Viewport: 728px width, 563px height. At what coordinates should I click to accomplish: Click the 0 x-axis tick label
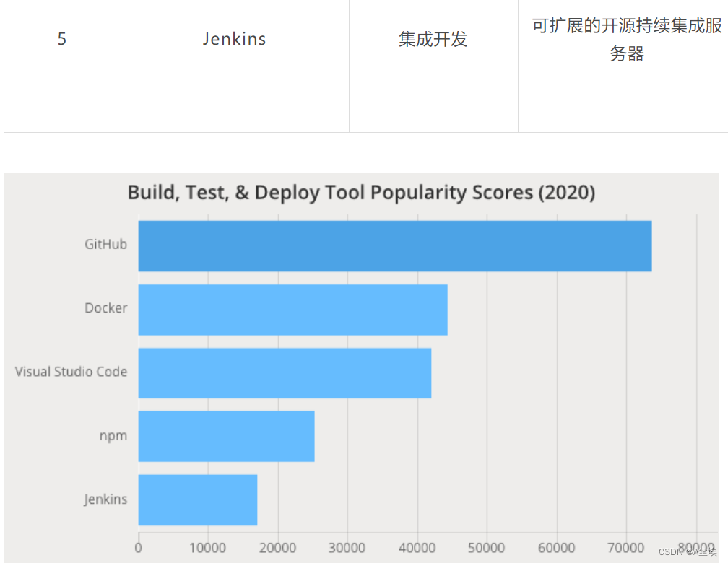click(139, 548)
